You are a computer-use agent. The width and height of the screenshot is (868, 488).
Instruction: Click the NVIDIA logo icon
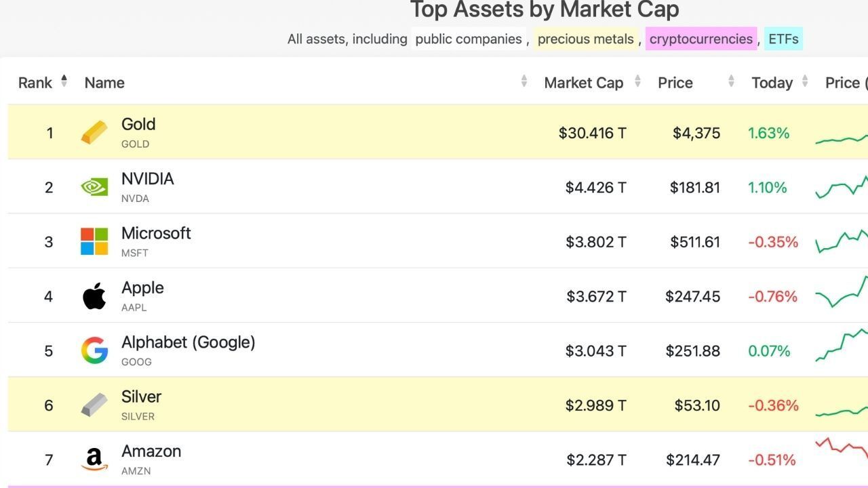tap(94, 187)
